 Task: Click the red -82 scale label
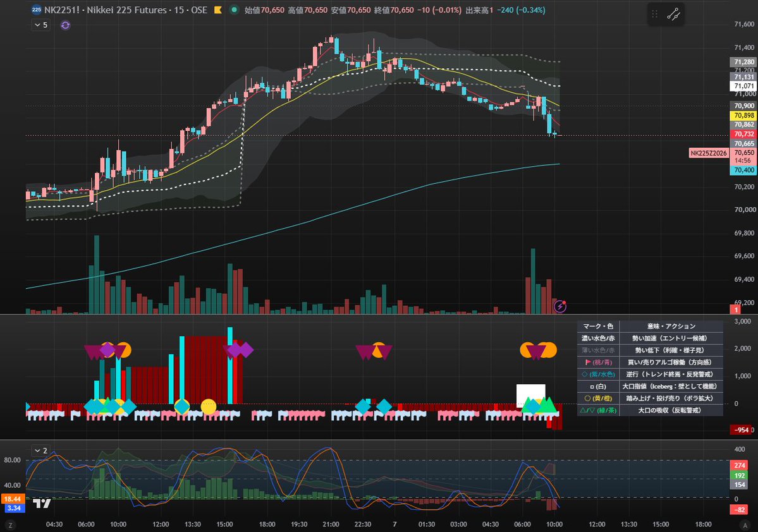740,510
